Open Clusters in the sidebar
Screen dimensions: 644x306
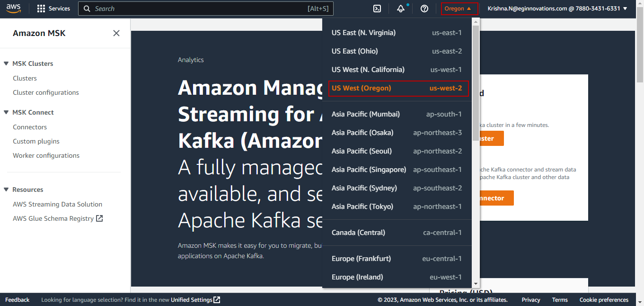[x=25, y=78]
